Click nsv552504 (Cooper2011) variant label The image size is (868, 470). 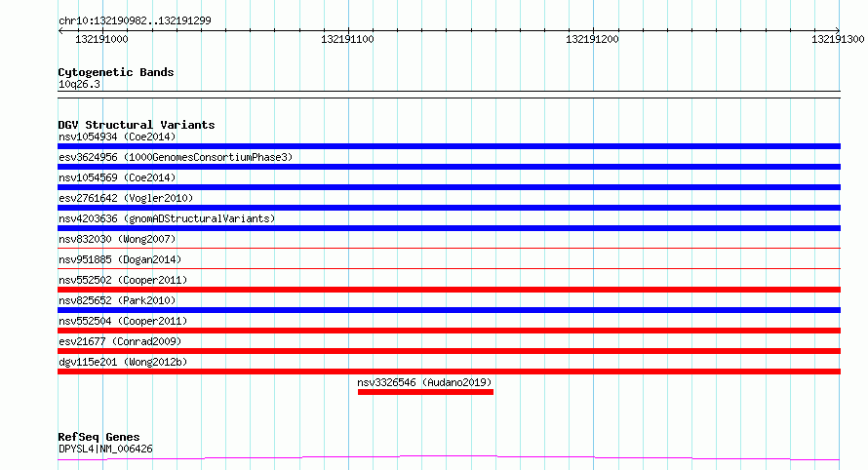coord(123,321)
